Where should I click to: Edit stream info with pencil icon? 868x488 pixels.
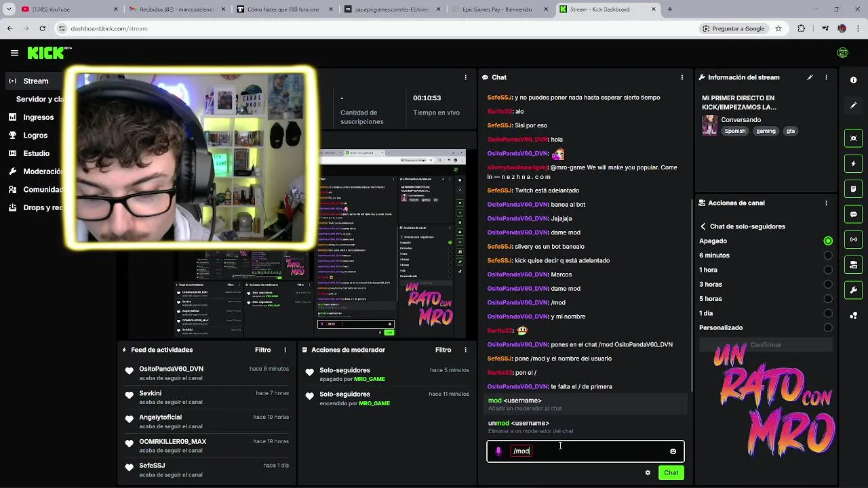tap(810, 77)
